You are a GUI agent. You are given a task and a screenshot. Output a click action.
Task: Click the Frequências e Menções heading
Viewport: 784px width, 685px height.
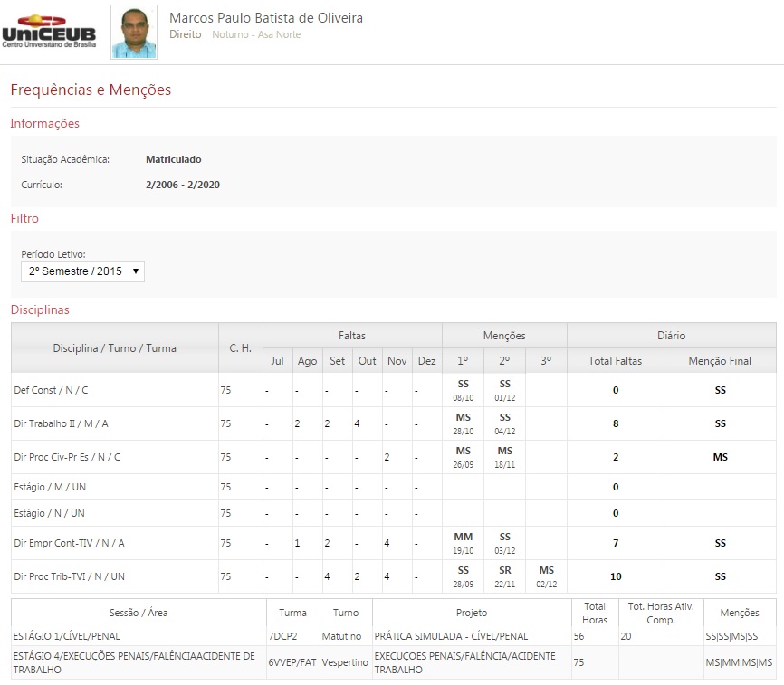coord(91,90)
